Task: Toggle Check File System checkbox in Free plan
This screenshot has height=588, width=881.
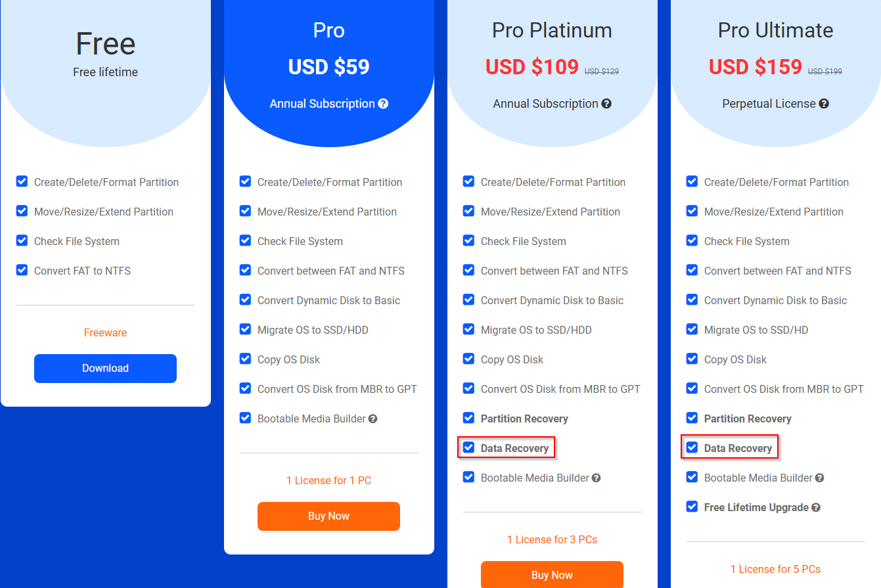Action: (x=22, y=240)
